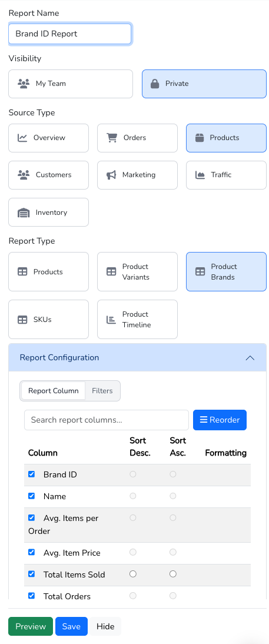Click the Search report columns field
The image size is (269, 644).
pyautogui.click(x=107, y=420)
